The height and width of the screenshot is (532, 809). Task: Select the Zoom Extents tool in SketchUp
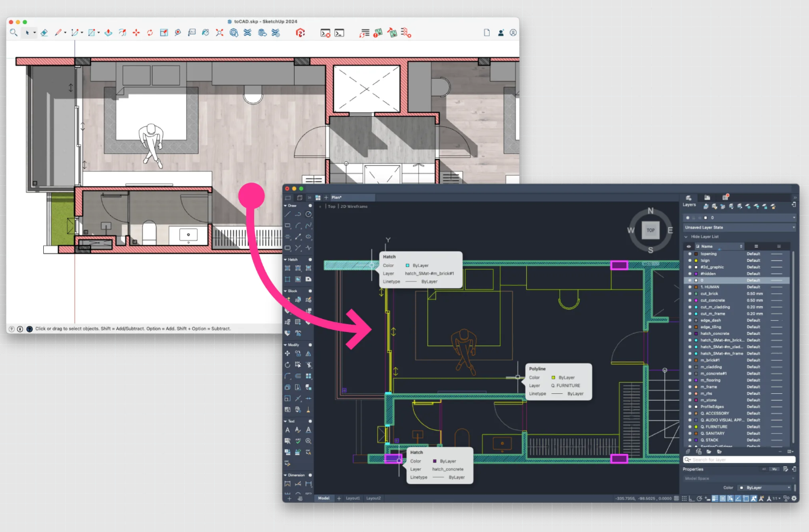coord(219,33)
